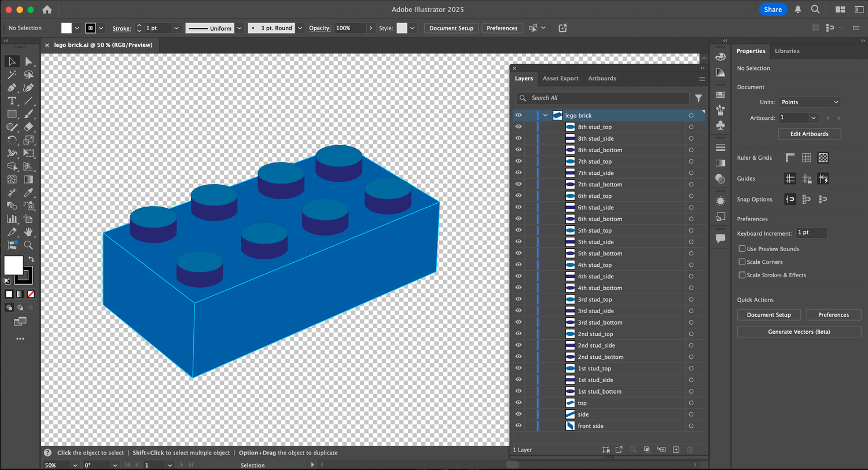
Task: Select the Eyedropper tool
Action: pos(28,193)
